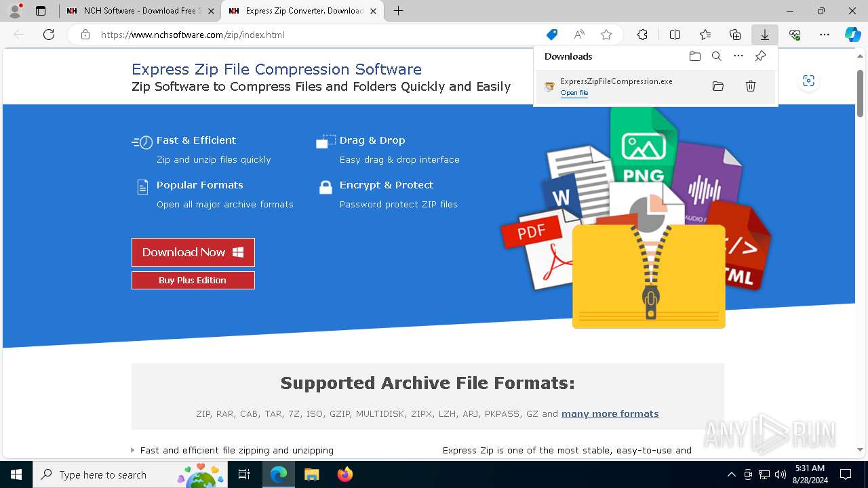Close the NCH Software tab
The height and width of the screenshot is (488, 868).
[212, 11]
